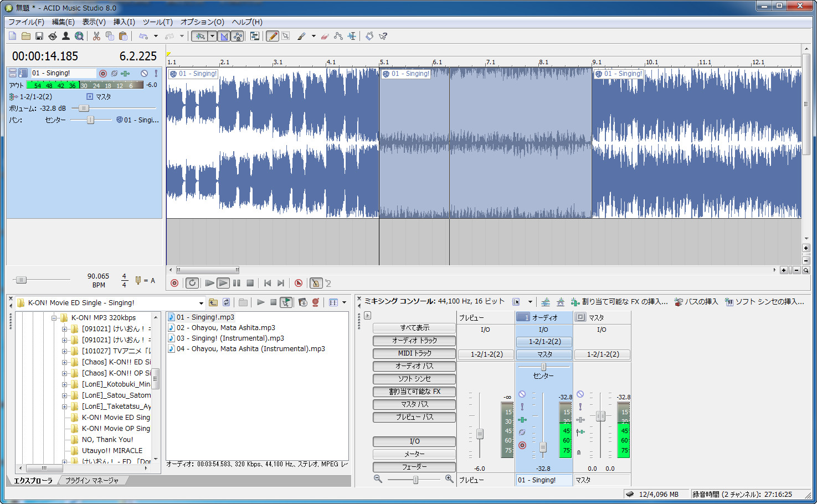Click the Cut scissors icon
This screenshot has height=504, width=817.
[96, 36]
